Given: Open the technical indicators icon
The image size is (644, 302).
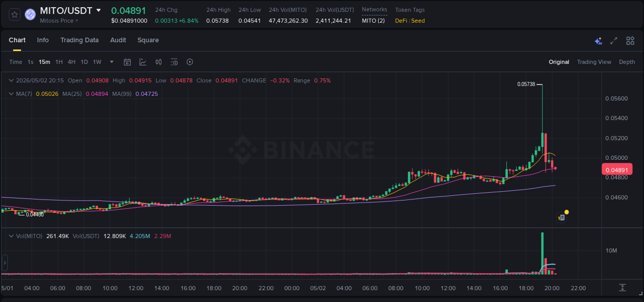Looking at the screenshot, I should 143,62.
